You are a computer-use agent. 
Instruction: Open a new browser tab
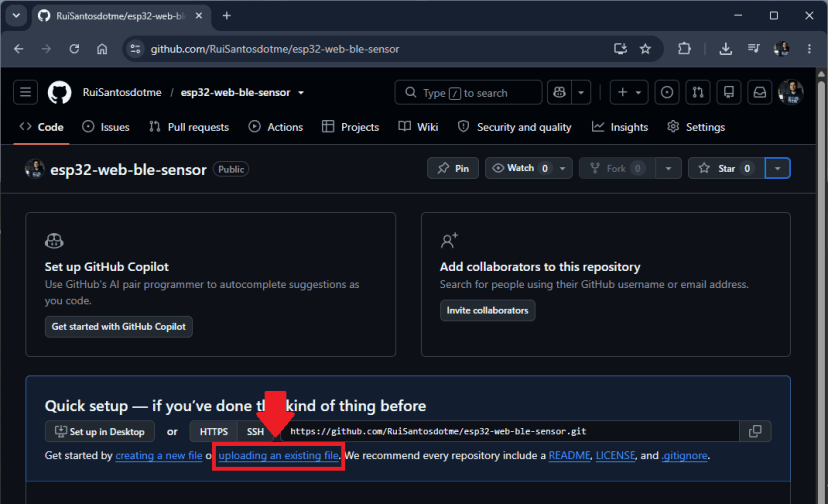click(x=227, y=16)
